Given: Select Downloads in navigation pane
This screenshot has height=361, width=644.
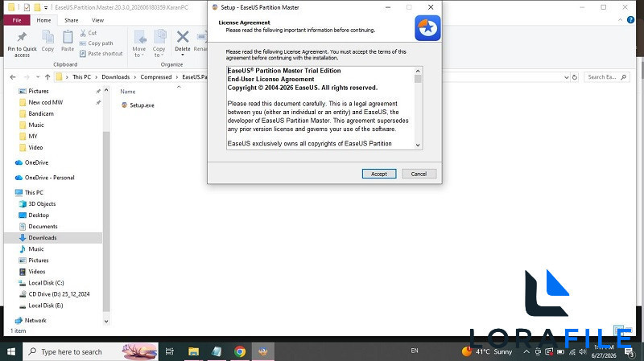Looking at the screenshot, I should 43,237.
